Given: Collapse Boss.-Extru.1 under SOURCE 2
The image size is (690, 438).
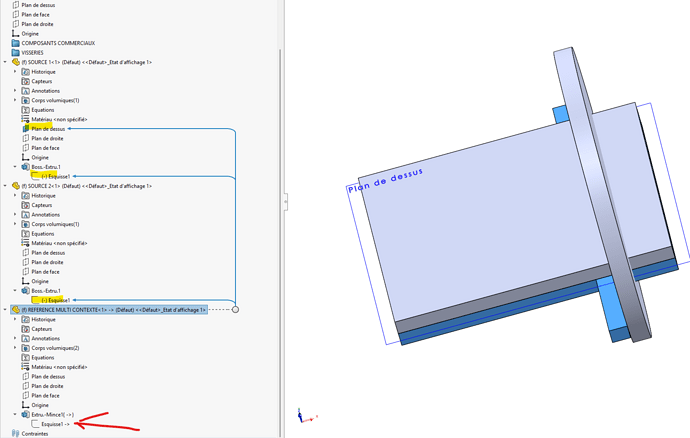Looking at the screenshot, I should pyautogui.click(x=15, y=291).
